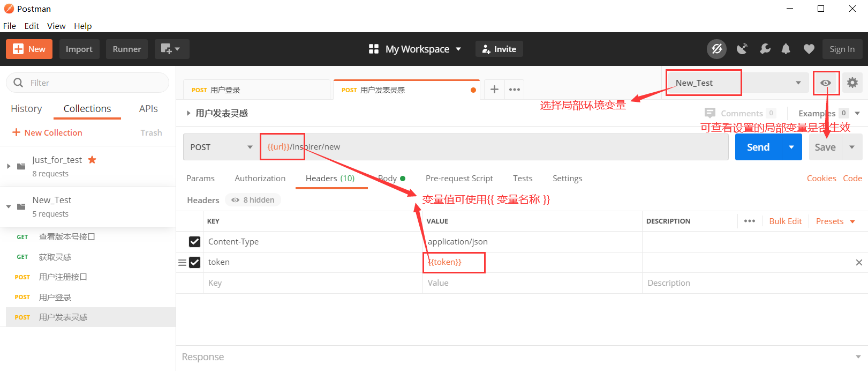Expand the 用户发表灵感 request description

point(188,113)
